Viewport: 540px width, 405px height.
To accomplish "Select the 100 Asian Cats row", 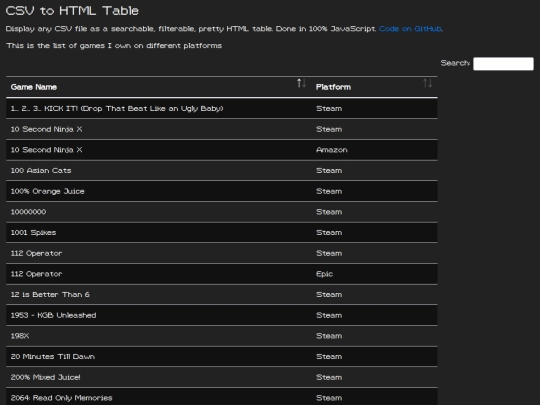I will [x=222, y=170].
